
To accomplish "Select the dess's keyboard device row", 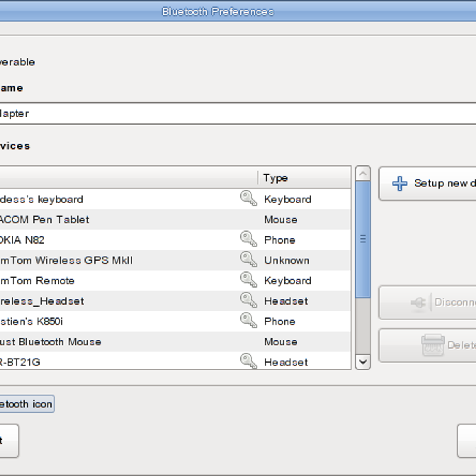I will [175, 199].
